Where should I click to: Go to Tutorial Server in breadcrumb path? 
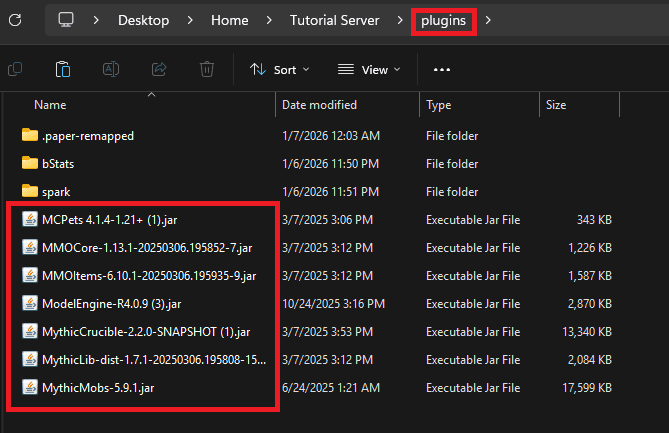click(334, 20)
